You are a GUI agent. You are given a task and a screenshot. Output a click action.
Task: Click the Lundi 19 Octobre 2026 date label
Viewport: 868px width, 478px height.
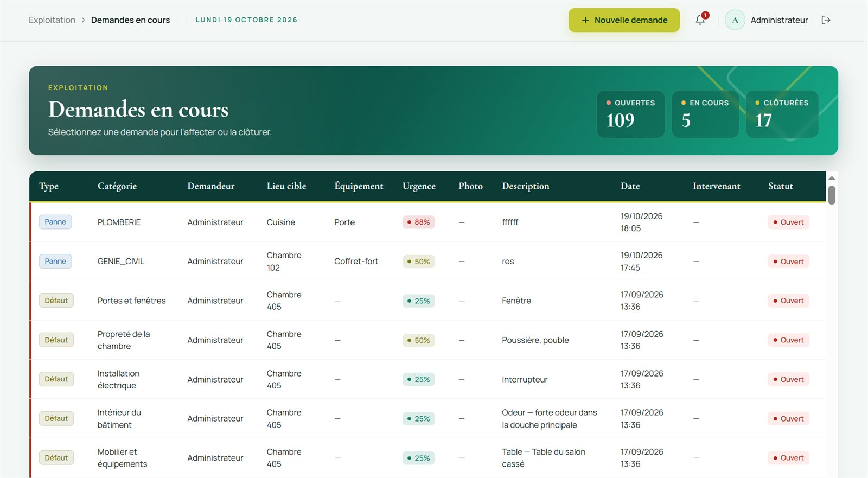246,20
